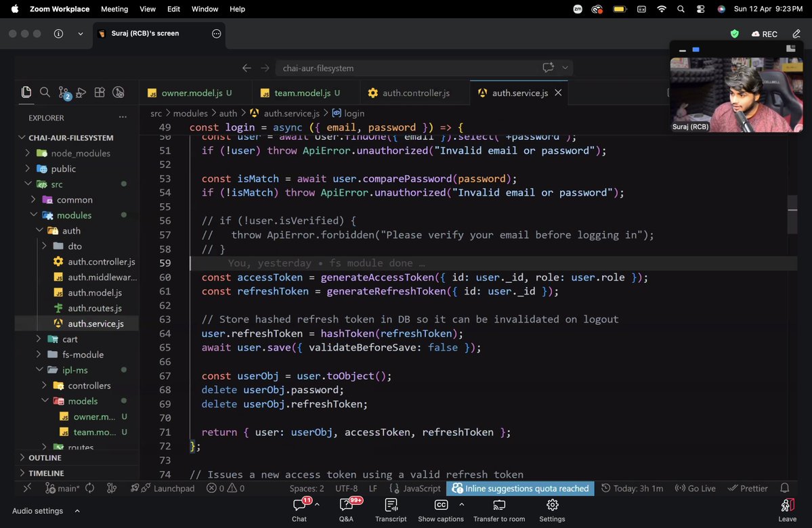812x528 pixels.
Task: Open Launchpad in the status bar
Action: click(x=162, y=488)
